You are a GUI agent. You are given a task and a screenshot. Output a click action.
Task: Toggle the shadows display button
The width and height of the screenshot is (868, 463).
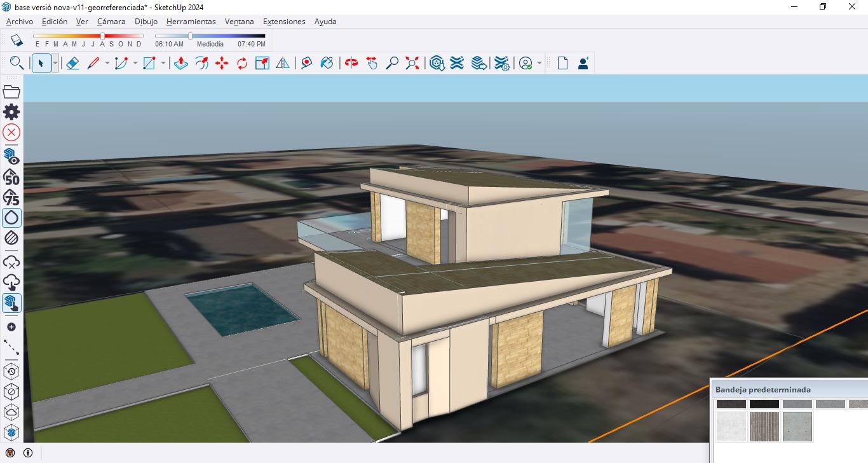pos(17,41)
